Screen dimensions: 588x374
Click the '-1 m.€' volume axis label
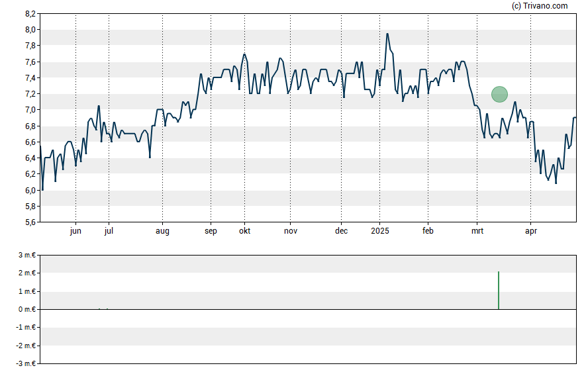point(26,327)
